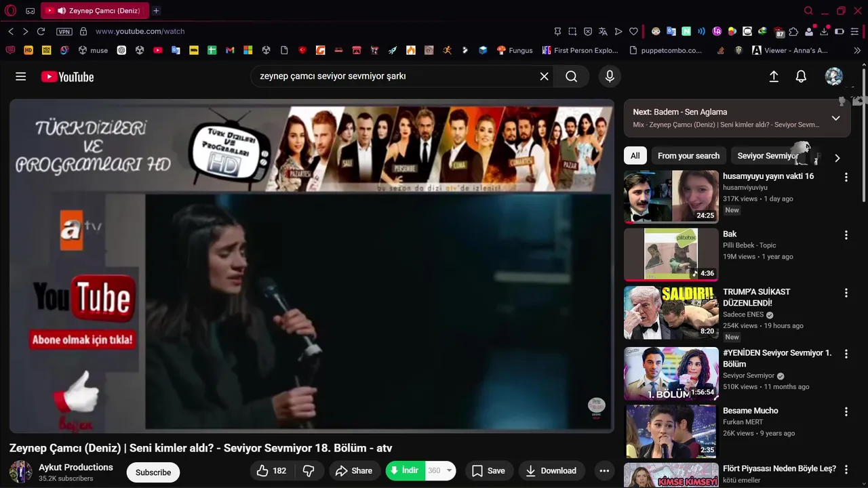Image resolution: width=868 pixels, height=488 pixels.
Task: Open Opera snapshot tool icon
Action: (572, 31)
